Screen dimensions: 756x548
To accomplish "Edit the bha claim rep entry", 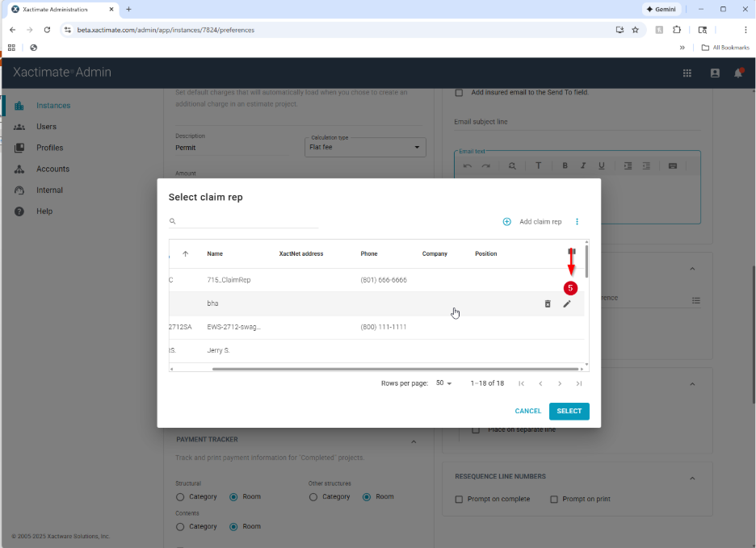I will point(567,303).
